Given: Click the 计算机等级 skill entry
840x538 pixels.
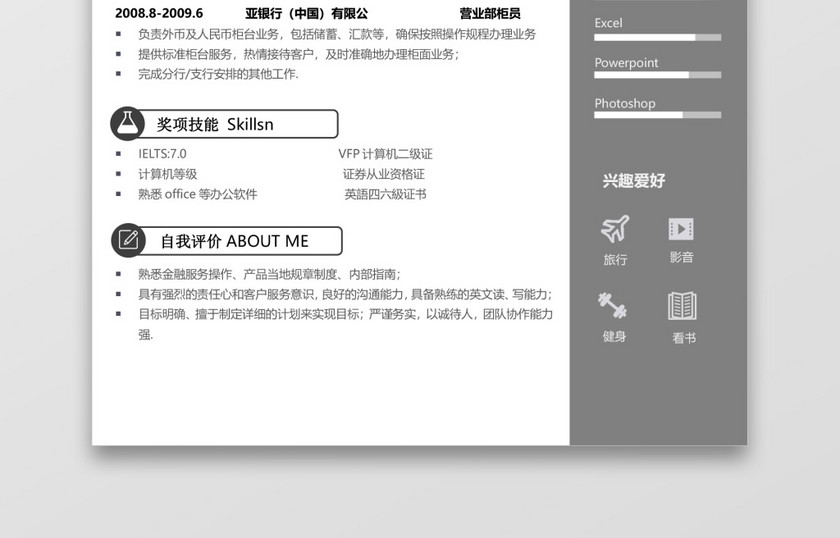Looking at the screenshot, I should pyautogui.click(x=168, y=174).
